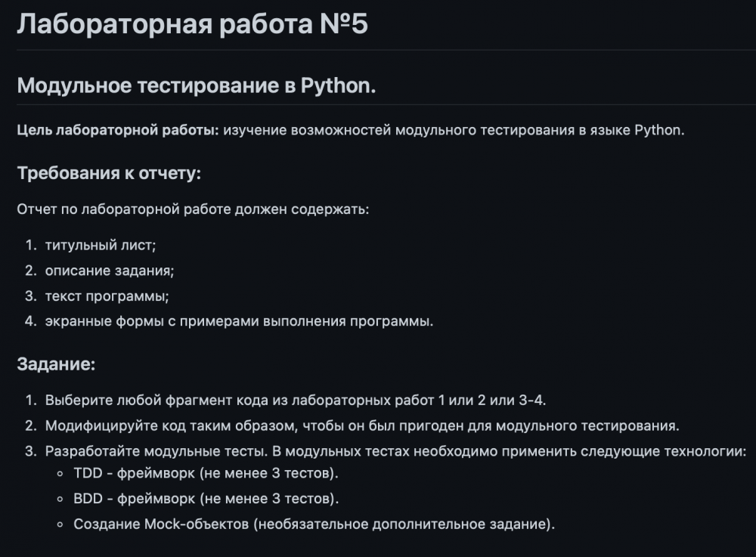The image size is (756, 557).
Task: Click the heading "Требования к отчету:"
Action: pos(109,173)
